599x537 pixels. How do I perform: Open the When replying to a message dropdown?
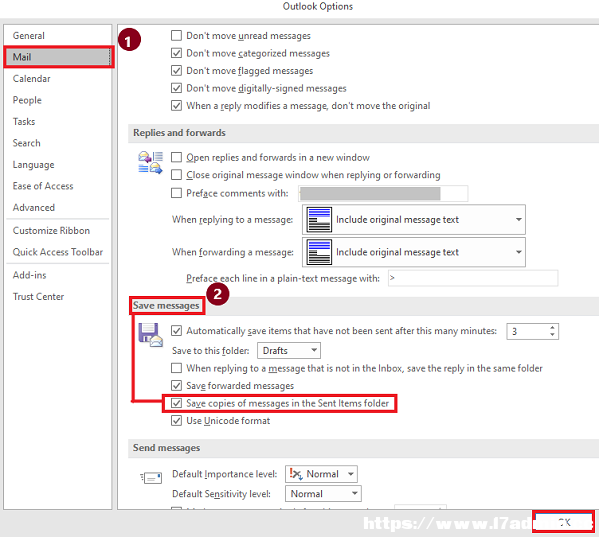[x=414, y=220]
